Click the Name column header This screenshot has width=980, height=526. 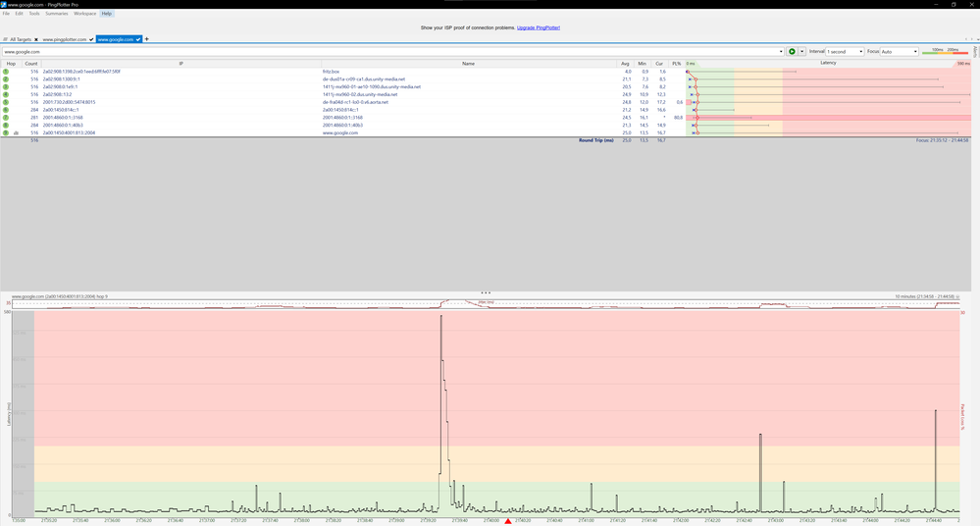click(469, 64)
